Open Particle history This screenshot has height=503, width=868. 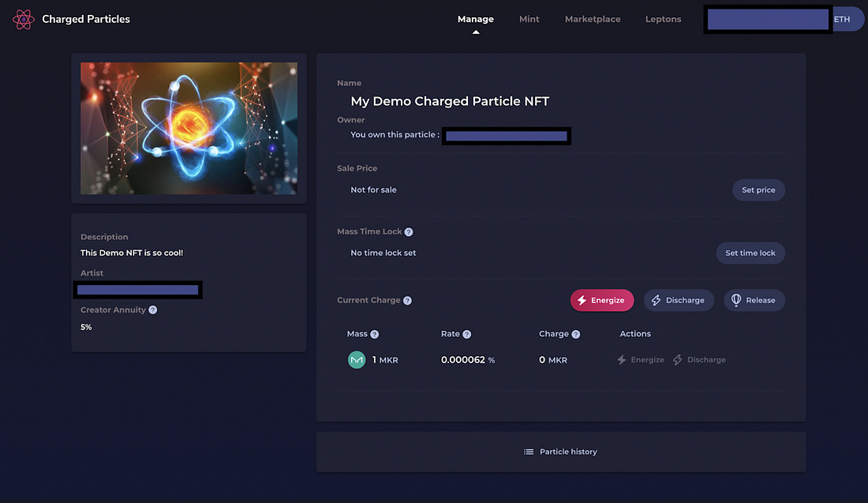560,452
